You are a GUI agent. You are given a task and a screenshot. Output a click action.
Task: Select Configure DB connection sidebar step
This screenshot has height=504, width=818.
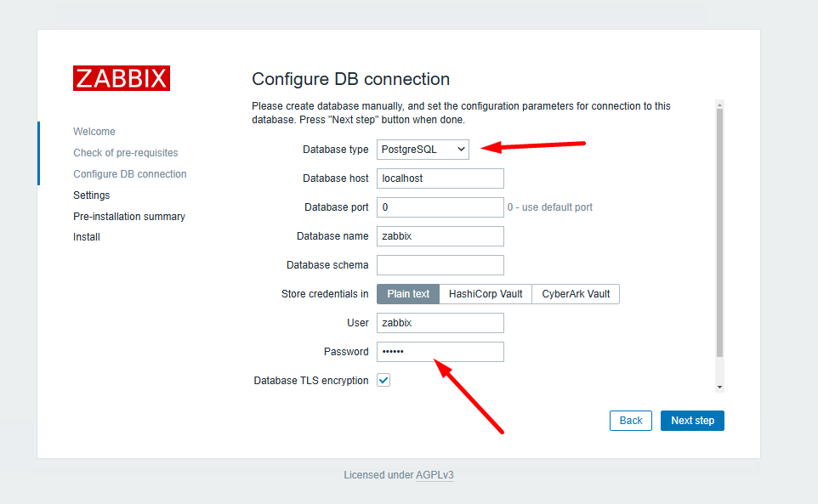click(x=129, y=174)
